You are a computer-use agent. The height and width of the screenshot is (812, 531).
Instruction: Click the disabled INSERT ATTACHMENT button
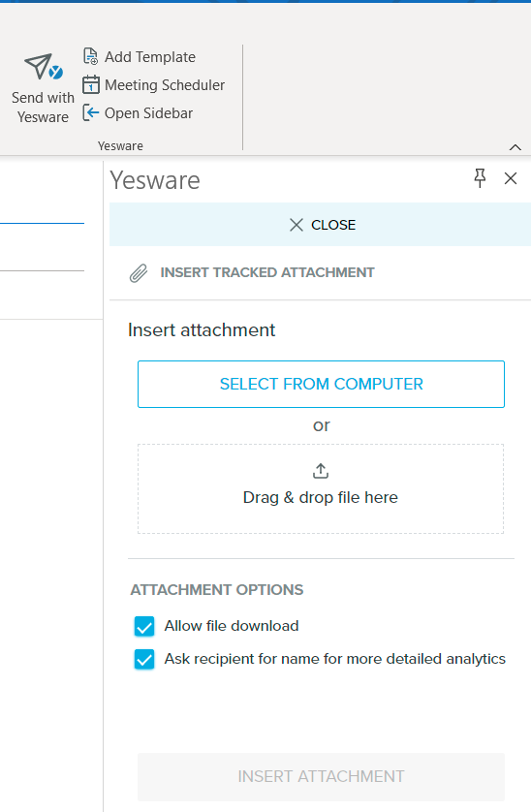(x=321, y=777)
